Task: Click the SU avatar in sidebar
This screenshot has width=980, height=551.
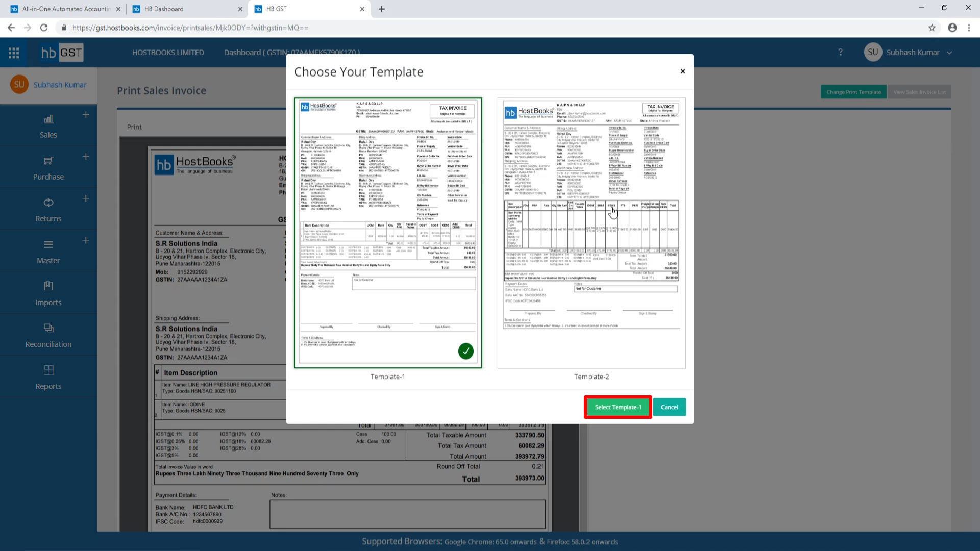Action: tap(19, 85)
